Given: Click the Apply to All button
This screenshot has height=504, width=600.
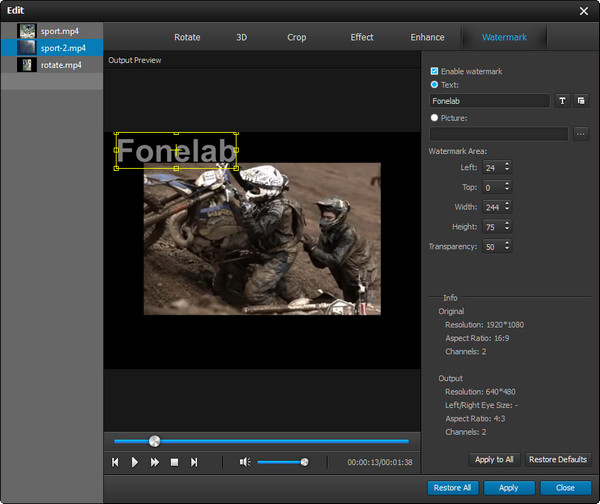Looking at the screenshot, I should pyautogui.click(x=494, y=460).
